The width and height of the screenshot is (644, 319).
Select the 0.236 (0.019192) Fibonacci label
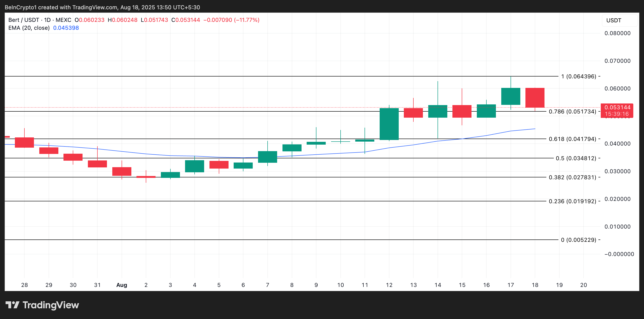pyautogui.click(x=572, y=201)
